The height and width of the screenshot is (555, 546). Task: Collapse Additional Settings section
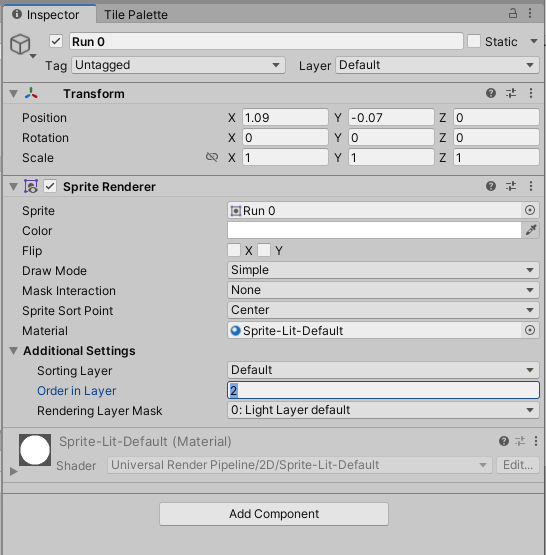[x=13, y=351]
